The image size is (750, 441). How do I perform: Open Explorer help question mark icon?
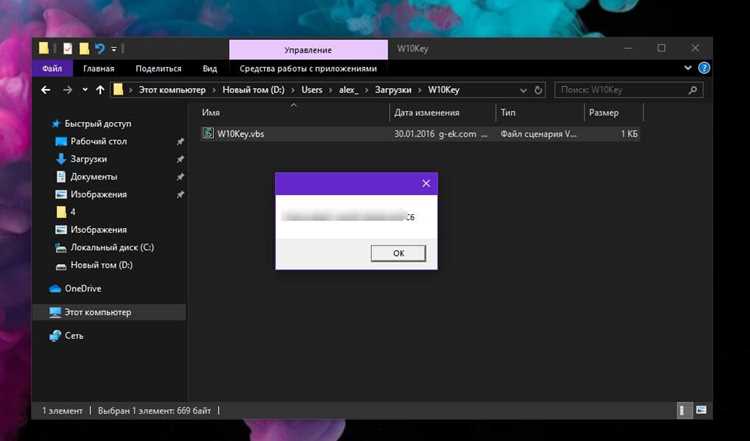pyautogui.click(x=704, y=68)
